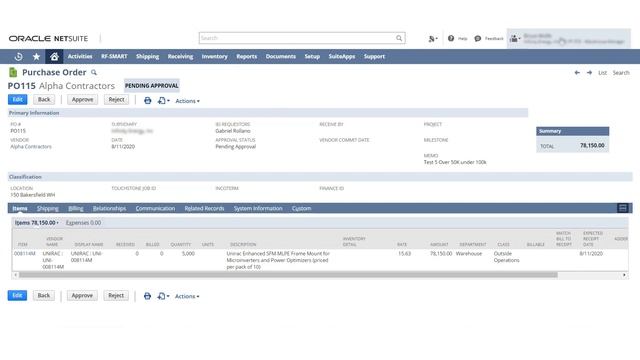Image resolution: width=640 pixels, height=360 pixels.
Task: Open the shortcuts star icon
Action: 36,56
